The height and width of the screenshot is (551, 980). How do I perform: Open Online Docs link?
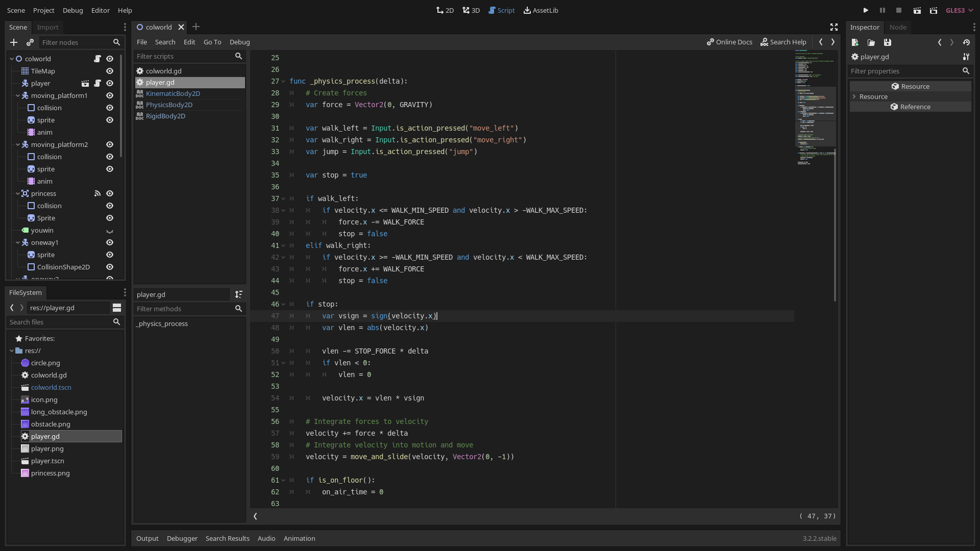tap(729, 42)
